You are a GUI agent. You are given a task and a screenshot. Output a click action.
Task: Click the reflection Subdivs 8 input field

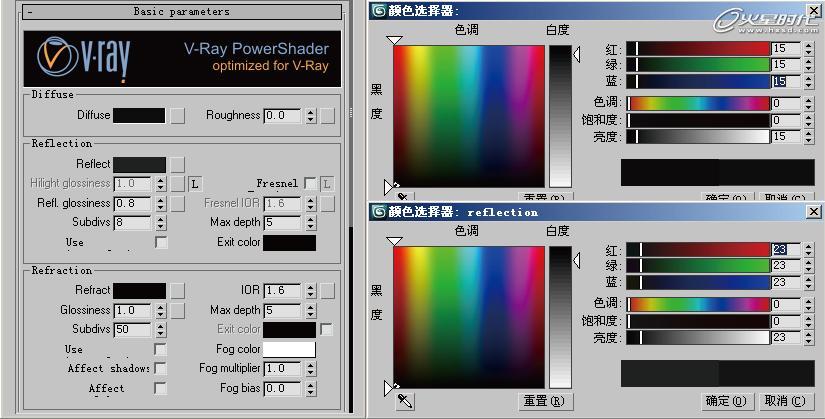tap(133, 223)
